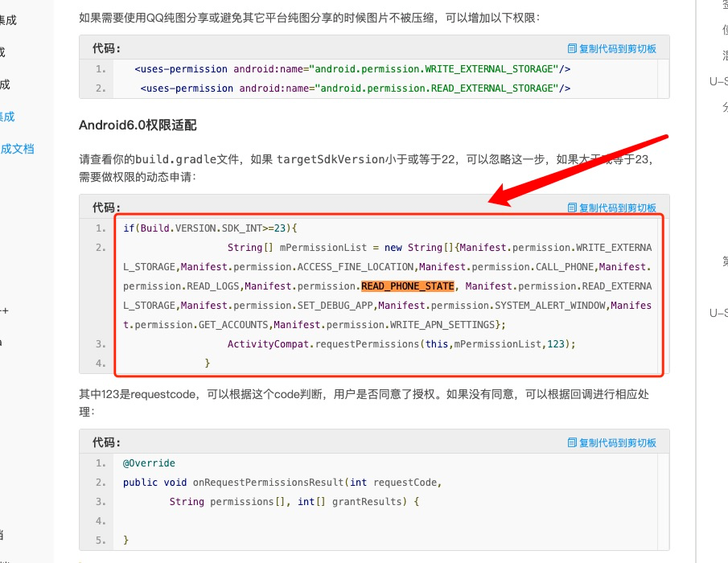Click the if(Build.VERSION.SDK_INT>=23){ line
This screenshot has width=728, height=563.
click(210, 228)
